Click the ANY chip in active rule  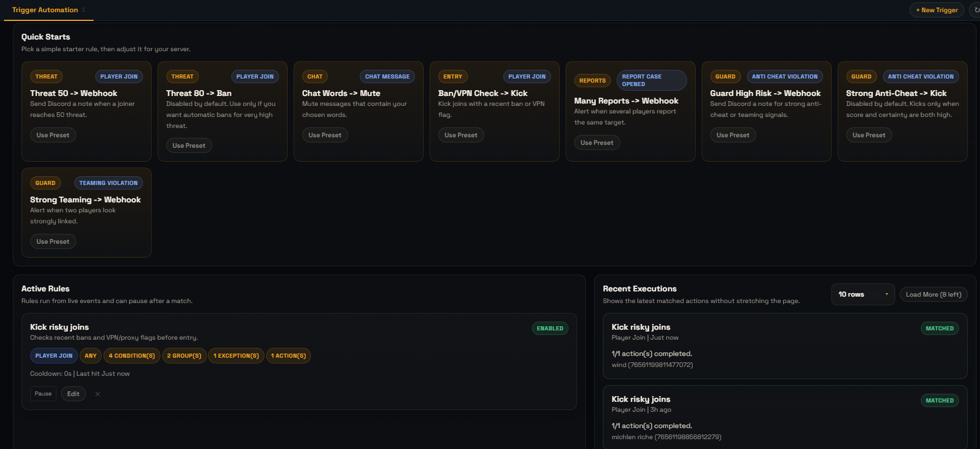91,355
